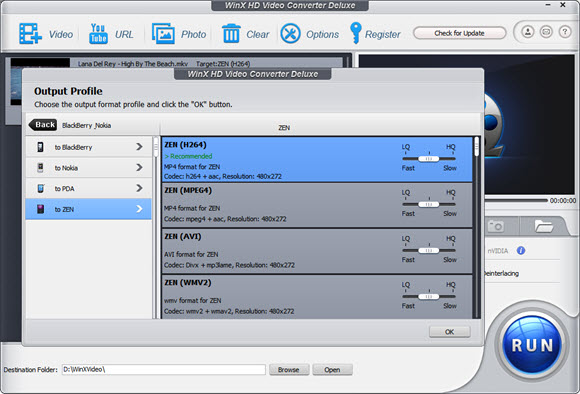Click the Destination Folder path field

[163, 369]
